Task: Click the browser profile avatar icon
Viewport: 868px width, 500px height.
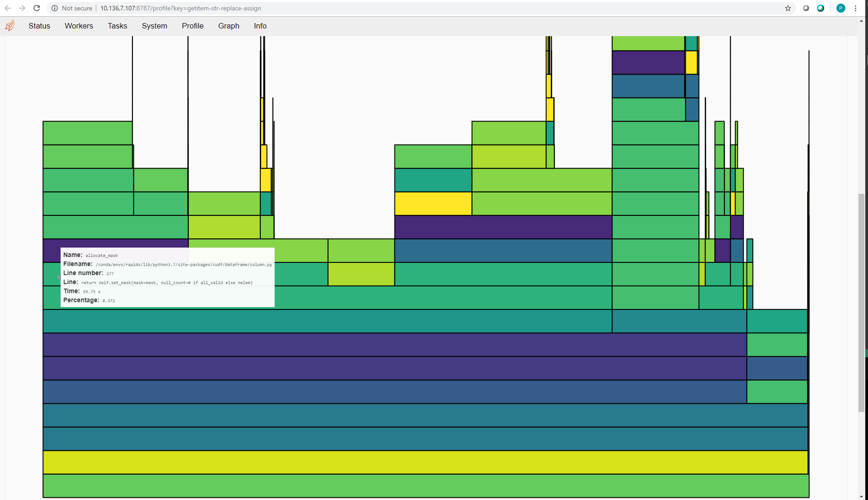Action: [x=840, y=8]
